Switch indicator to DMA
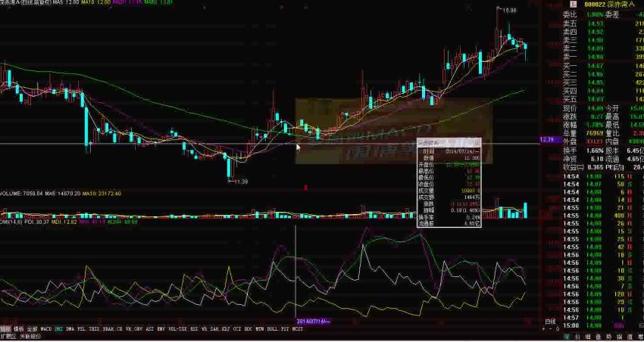Image resolution: width=644 pixels, height=342 pixels. tap(70, 329)
